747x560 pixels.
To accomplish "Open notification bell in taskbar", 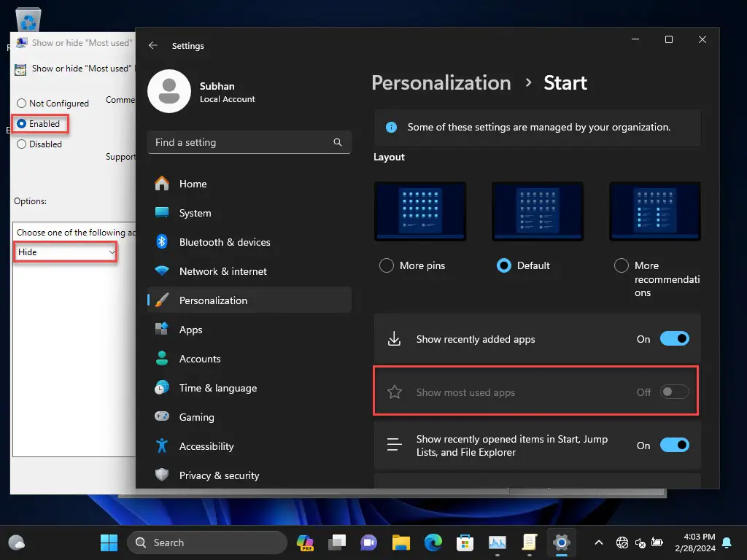I will pyautogui.click(x=727, y=542).
